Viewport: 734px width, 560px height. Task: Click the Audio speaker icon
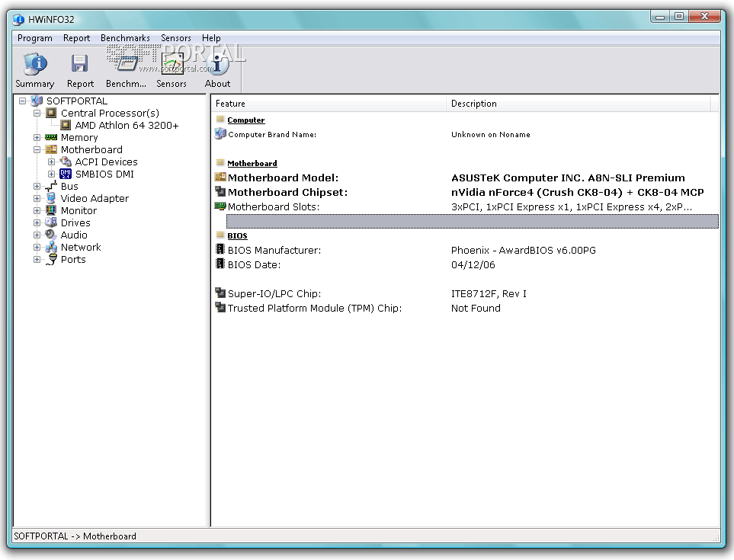click(51, 235)
